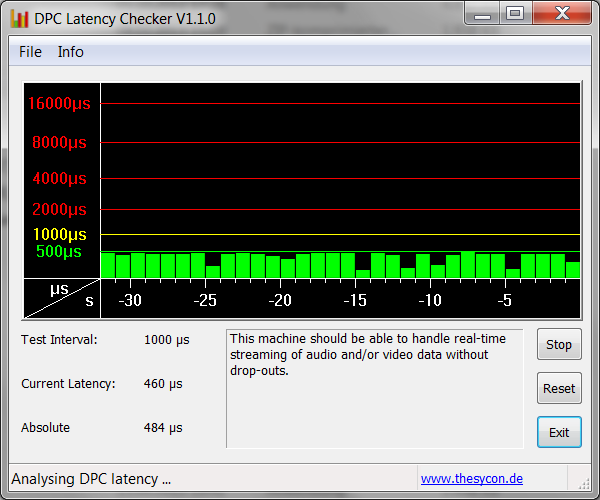Open the File menu

coord(30,52)
